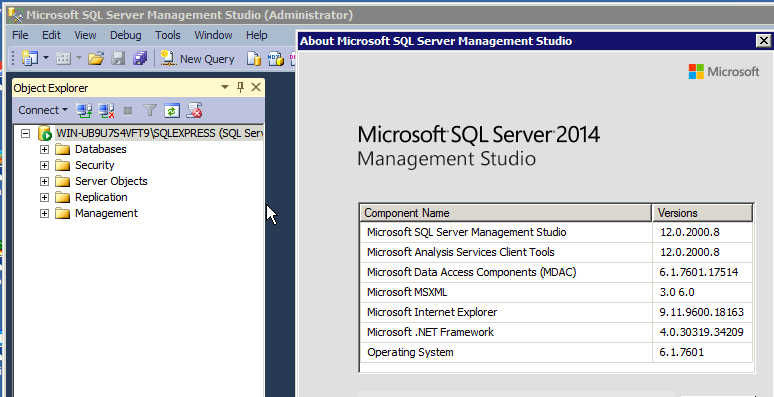Open the Connect dropdown in Object Explorer
The width and height of the screenshot is (774, 397).
pos(42,110)
